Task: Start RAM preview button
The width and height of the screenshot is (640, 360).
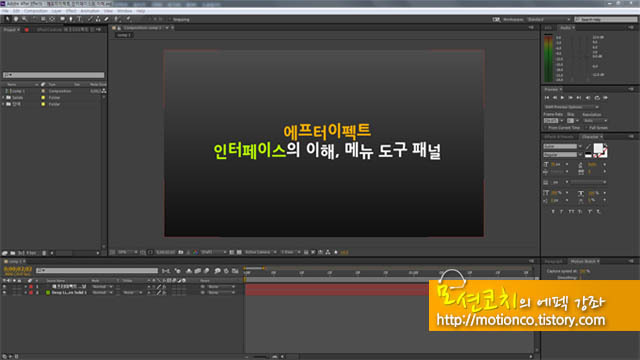Action: coord(606,98)
